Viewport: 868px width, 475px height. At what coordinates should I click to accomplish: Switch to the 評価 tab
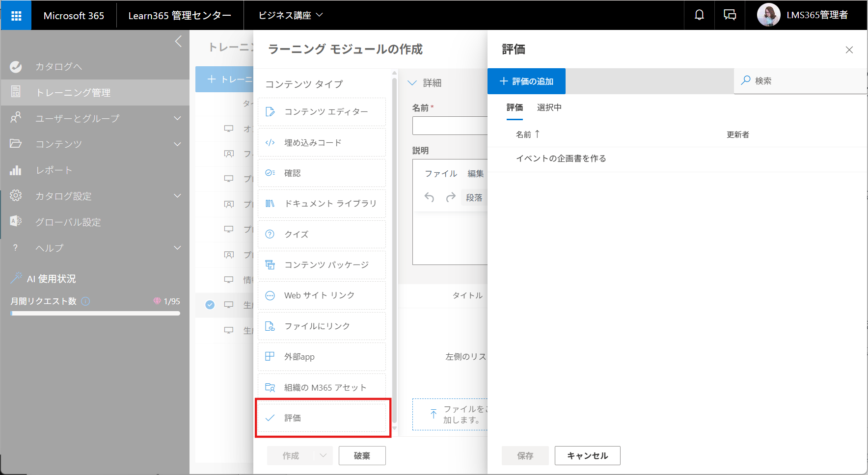point(515,107)
